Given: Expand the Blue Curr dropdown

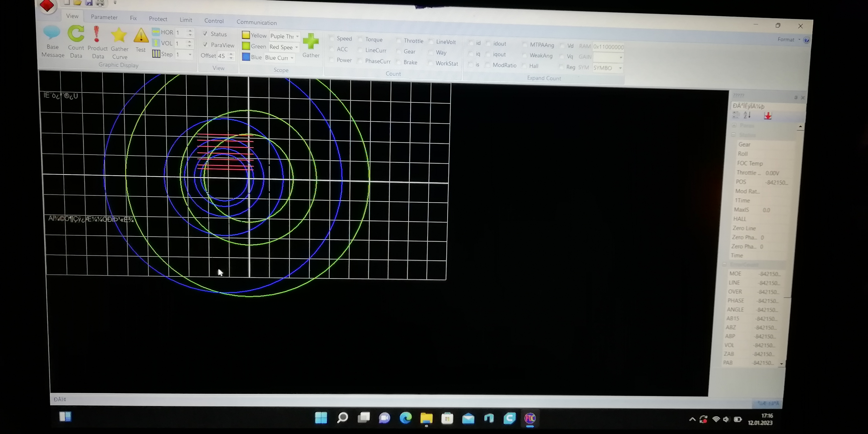Looking at the screenshot, I should [x=292, y=58].
